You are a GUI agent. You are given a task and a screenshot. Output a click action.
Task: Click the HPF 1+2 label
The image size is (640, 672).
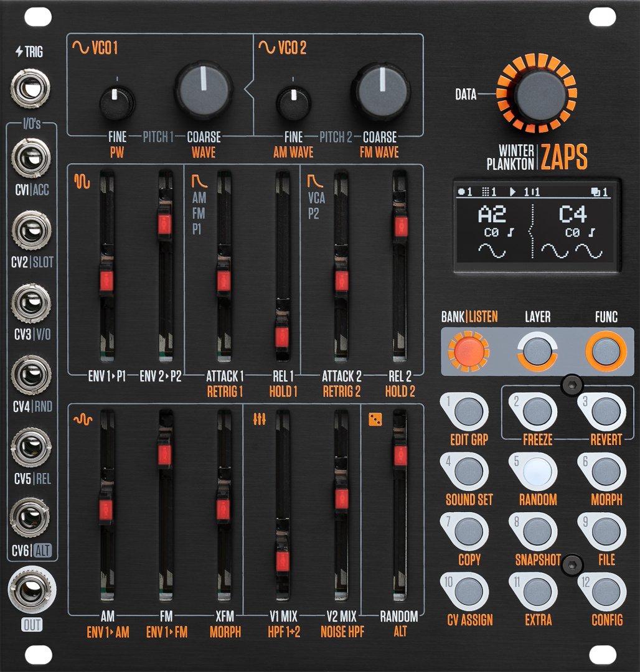[284, 632]
